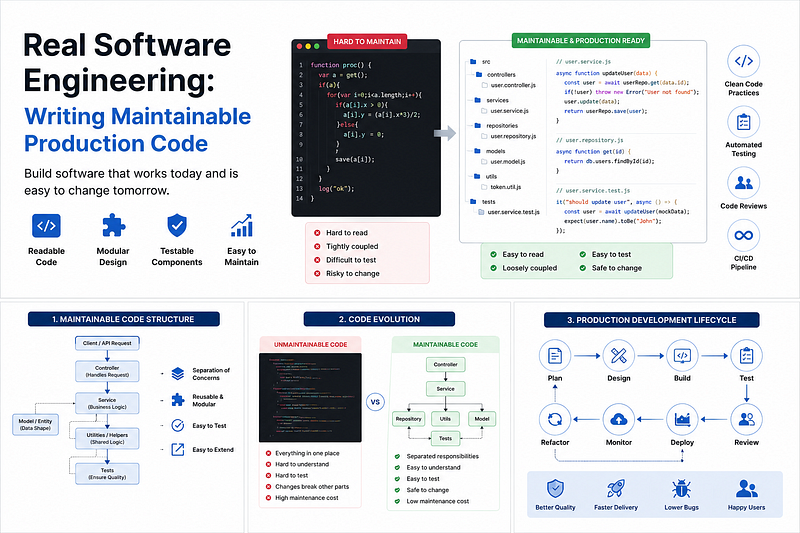
Task: Select user.service.js file
Action: tap(505, 111)
